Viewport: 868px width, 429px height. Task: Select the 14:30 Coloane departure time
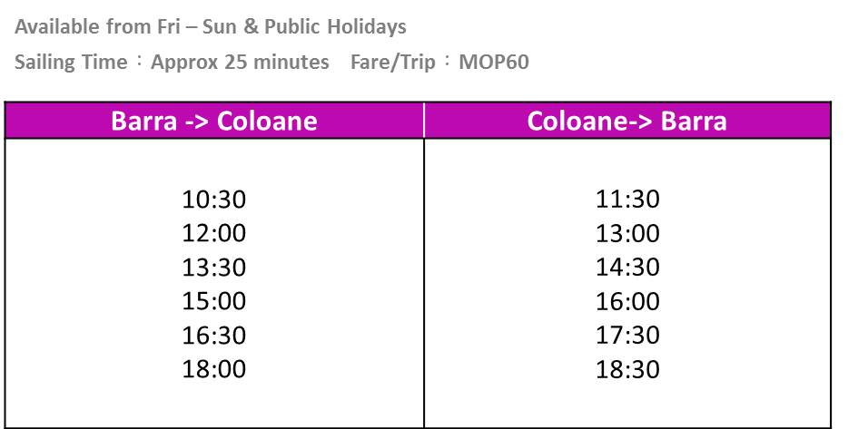pos(627,267)
